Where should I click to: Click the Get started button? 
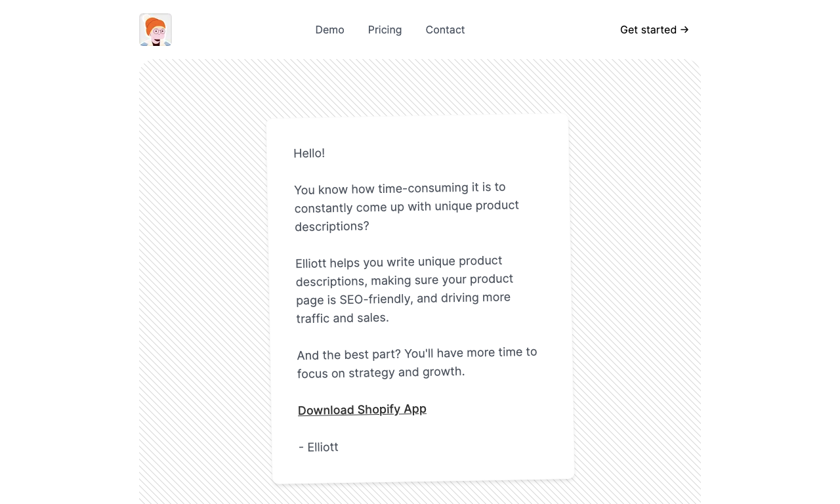654,30
